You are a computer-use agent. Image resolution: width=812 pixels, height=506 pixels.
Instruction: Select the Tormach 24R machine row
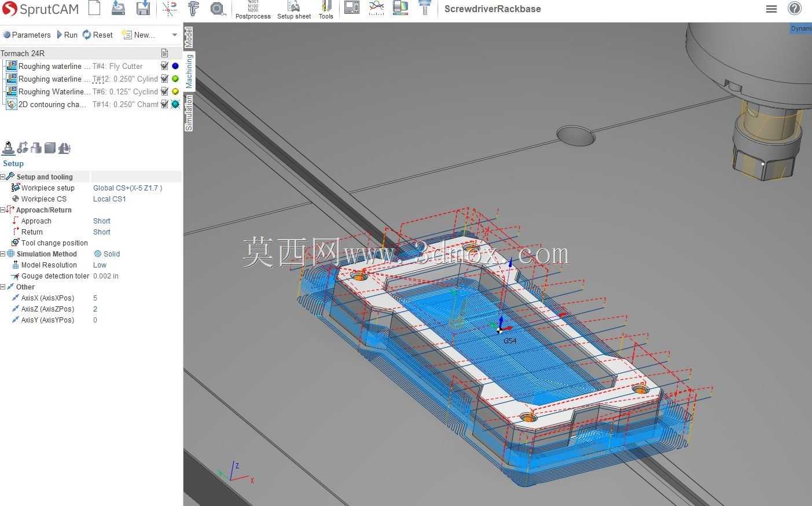point(91,53)
